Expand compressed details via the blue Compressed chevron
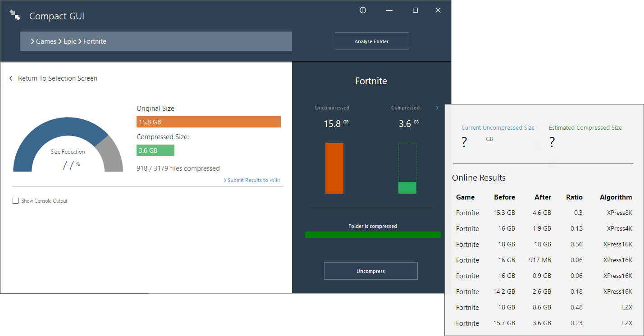644x336 pixels. tap(437, 108)
